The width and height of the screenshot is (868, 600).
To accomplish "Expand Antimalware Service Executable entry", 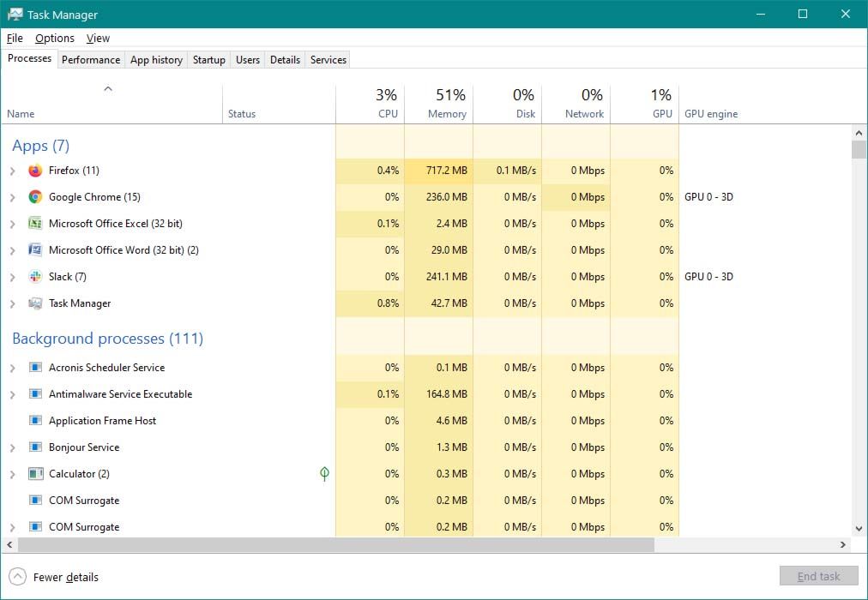I will [12, 394].
